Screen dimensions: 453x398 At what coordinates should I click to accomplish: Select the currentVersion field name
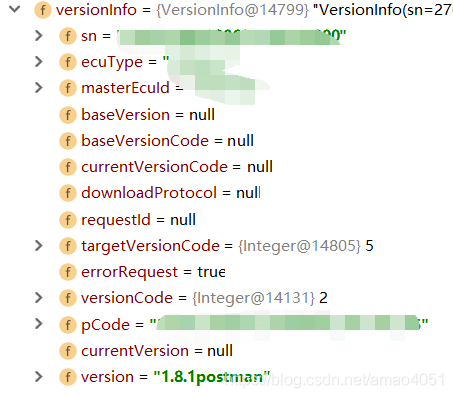click(135, 351)
